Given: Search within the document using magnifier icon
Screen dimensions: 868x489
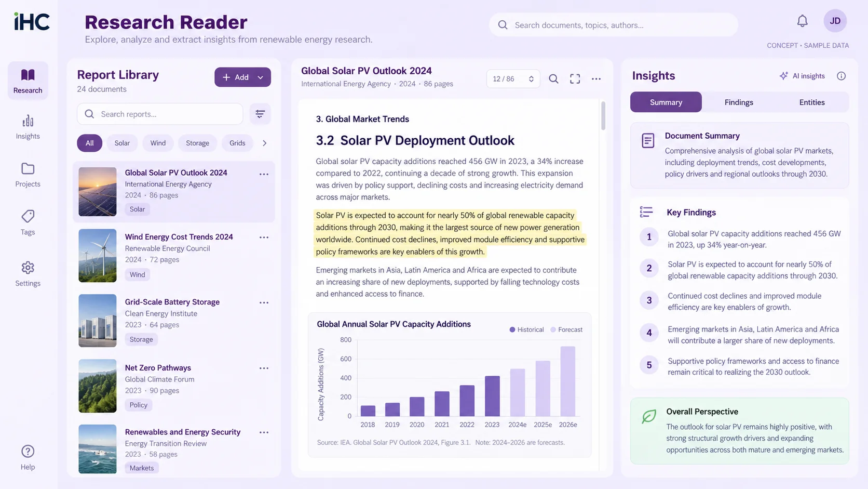Looking at the screenshot, I should (x=553, y=79).
